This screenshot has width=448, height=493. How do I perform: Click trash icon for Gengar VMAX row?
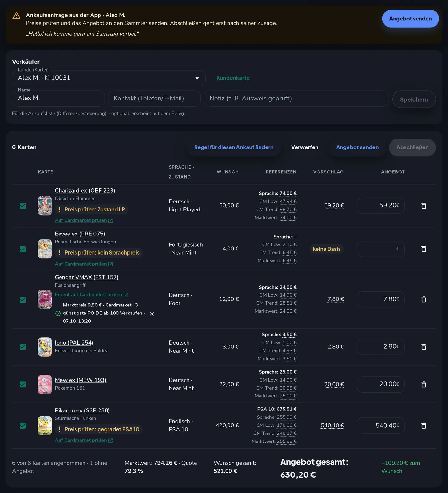click(424, 299)
